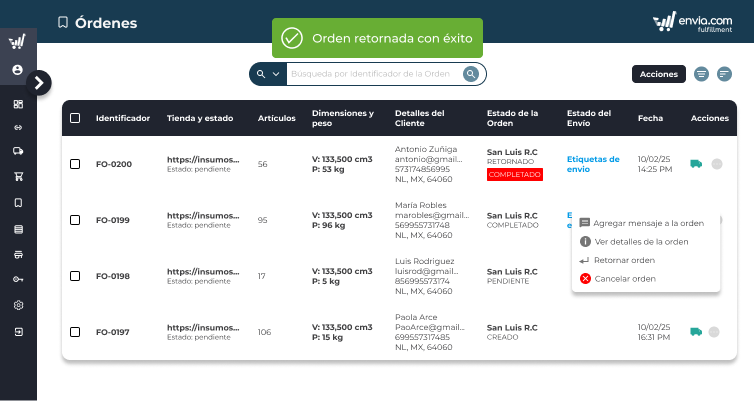Open the shopping cart icon in sidebar
This screenshot has width=754, height=401.
[x=18, y=177]
